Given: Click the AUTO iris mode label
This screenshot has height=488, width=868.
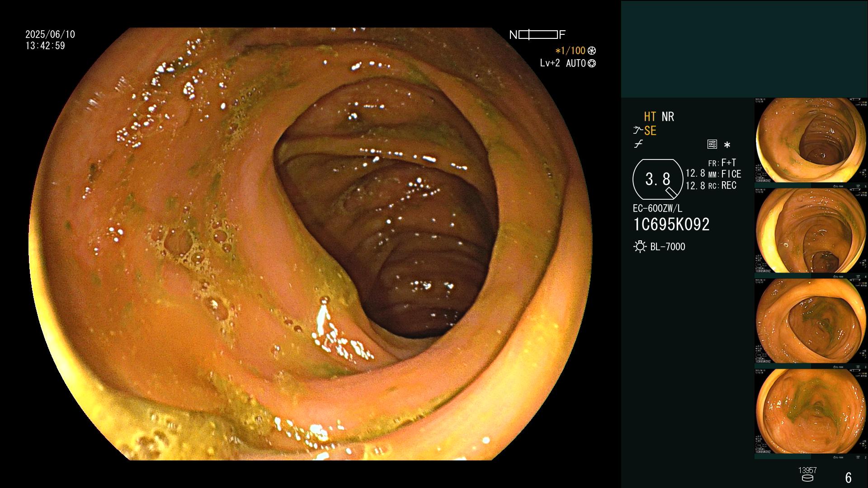Looking at the screenshot, I should (576, 63).
